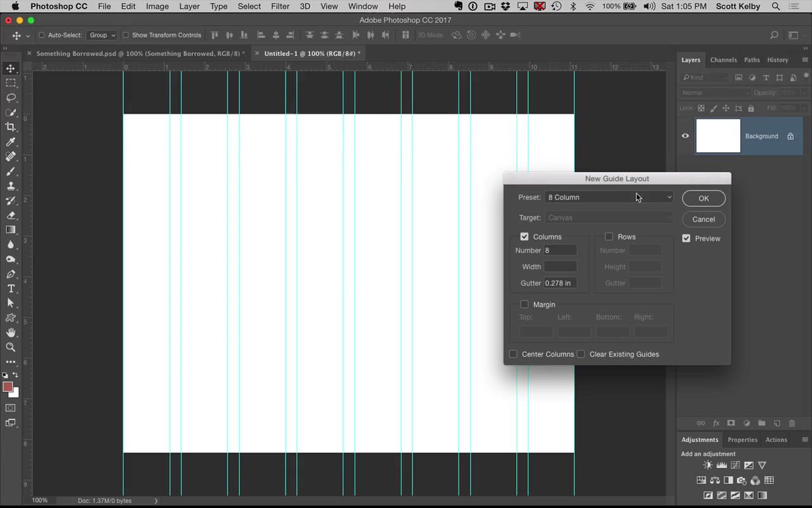Screen dimensions: 812x508
Task: Click the Gutter 0.278 in field
Action: 560,283
